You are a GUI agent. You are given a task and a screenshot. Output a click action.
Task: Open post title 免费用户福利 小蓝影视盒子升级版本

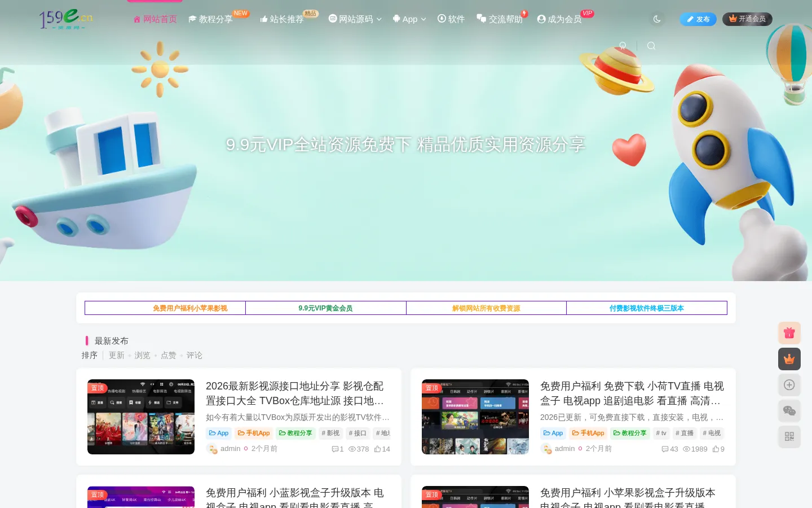coord(295,497)
